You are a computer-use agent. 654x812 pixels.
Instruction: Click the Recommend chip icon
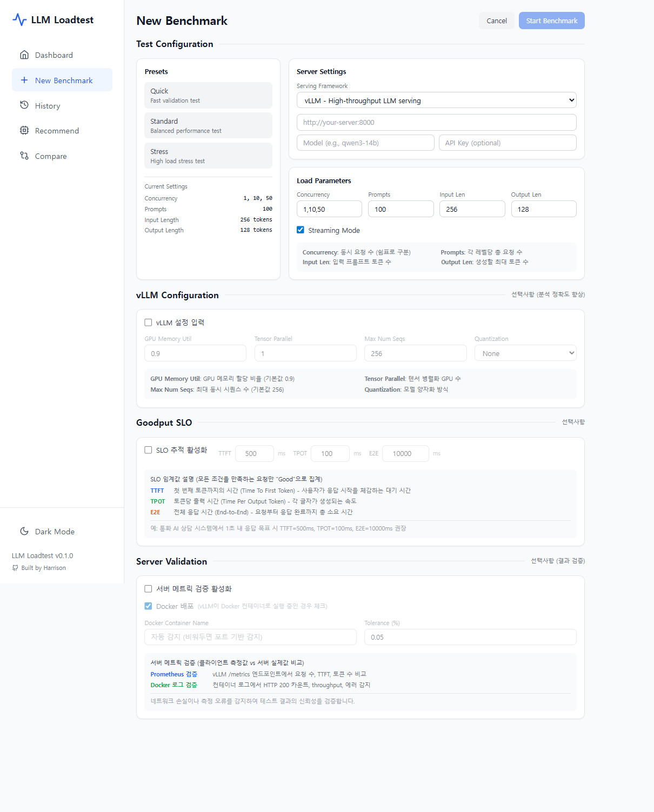(x=24, y=130)
